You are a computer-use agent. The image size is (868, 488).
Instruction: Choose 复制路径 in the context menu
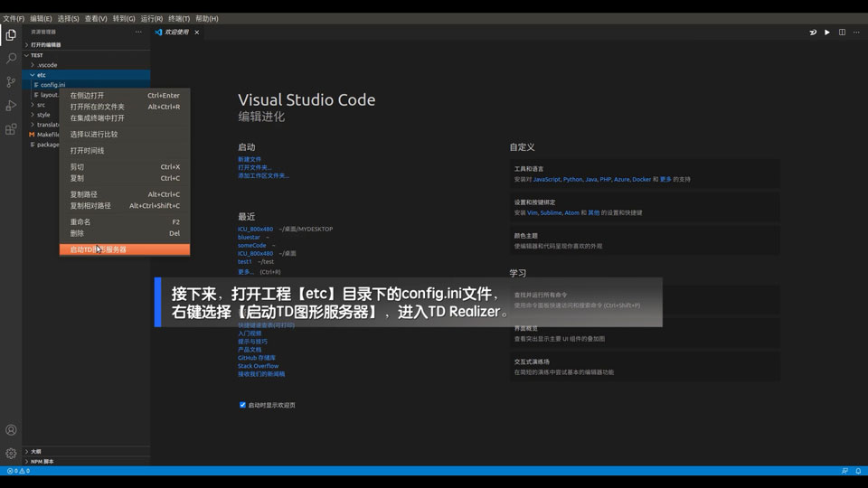click(84, 194)
